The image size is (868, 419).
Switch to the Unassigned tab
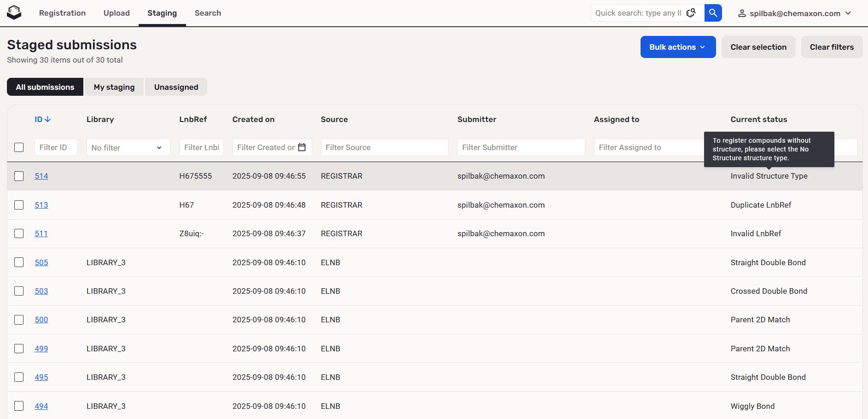[176, 87]
